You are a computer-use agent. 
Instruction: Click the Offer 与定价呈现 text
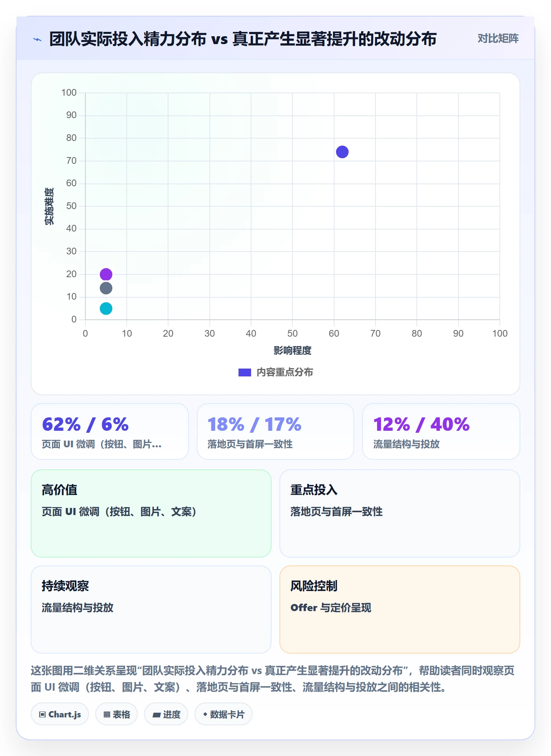pos(331,608)
